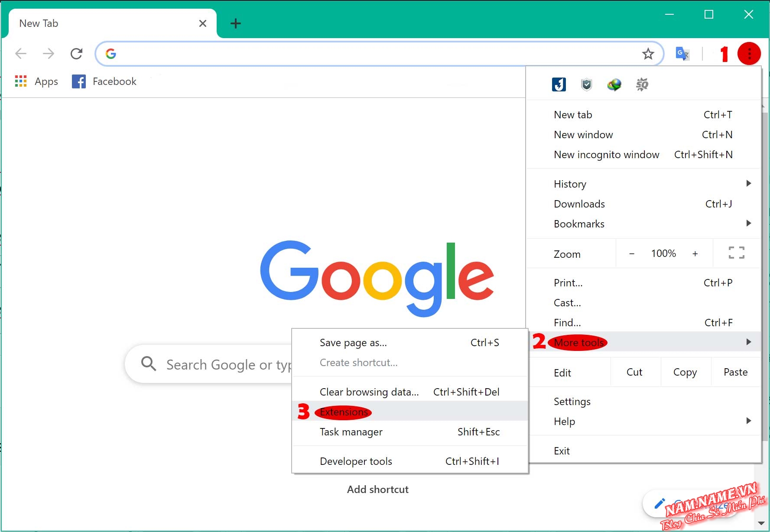The image size is (770, 532).
Task: Click the Add shortcut button
Action: click(377, 489)
